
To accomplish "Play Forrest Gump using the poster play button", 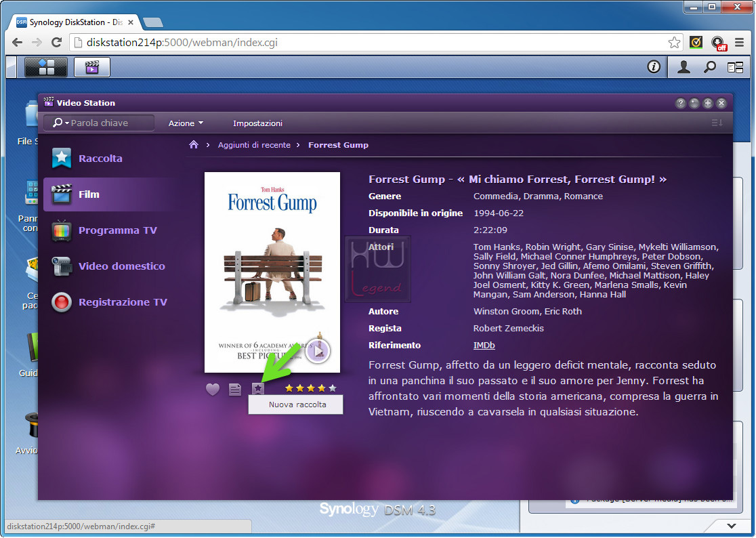I will (318, 352).
